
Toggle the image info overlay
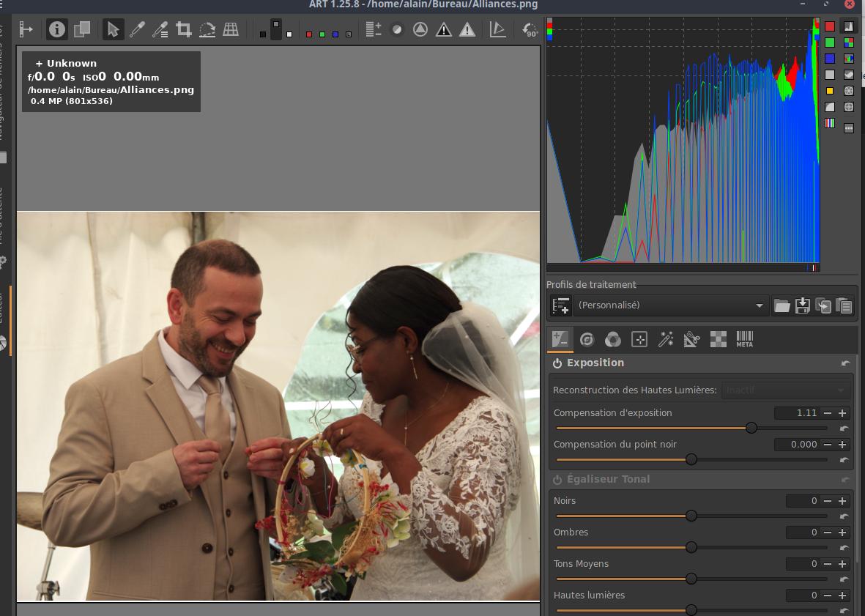tap(57, 29)
